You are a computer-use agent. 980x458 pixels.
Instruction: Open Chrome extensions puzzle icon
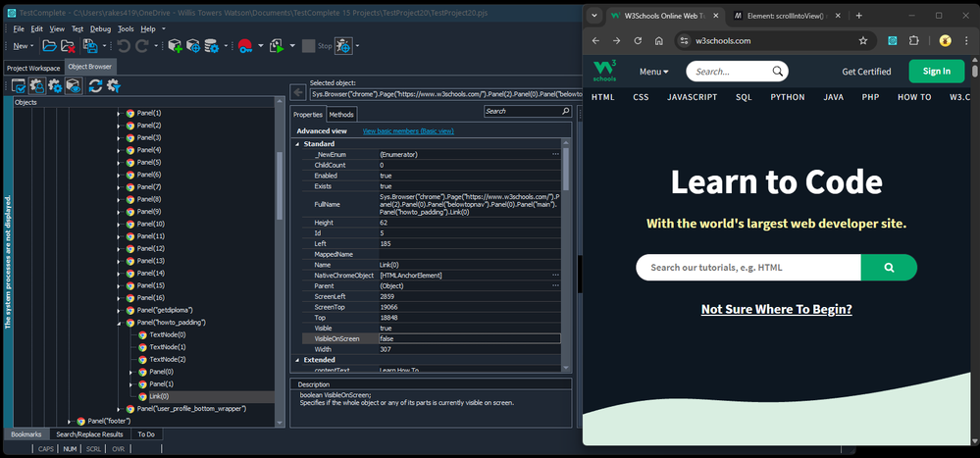tap(914, 41)
